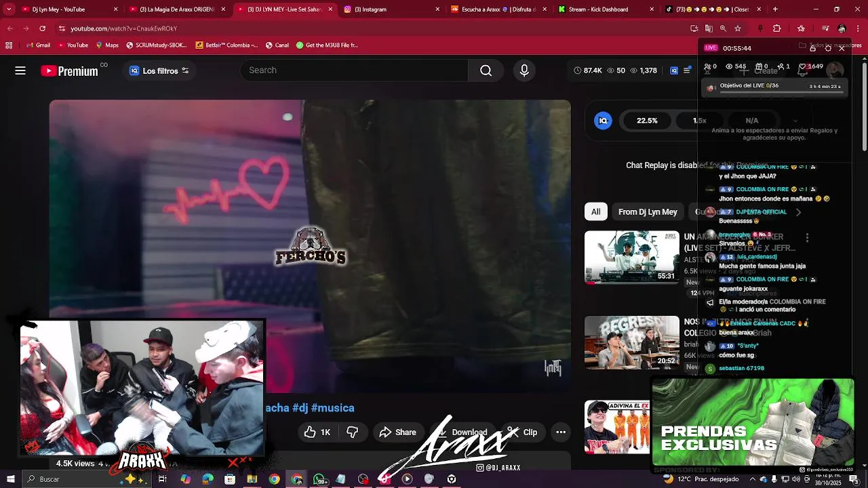Go to YouTube Premium home logo
Image resolution: width=868 pixels, height=488 pixels.
(x=70, y=70)
